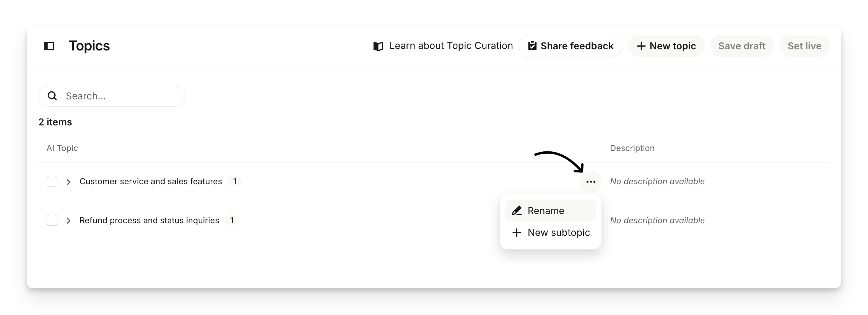Open the Learn about Topic Curation link
Viewport: 868px width, 315px height.
point(451,46)
